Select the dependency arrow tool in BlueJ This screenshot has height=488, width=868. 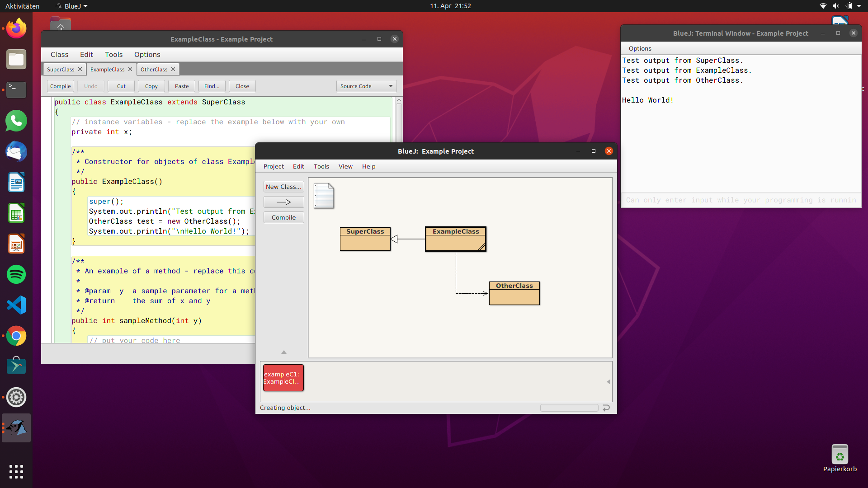pyautogui.click(x=283, y=202)
